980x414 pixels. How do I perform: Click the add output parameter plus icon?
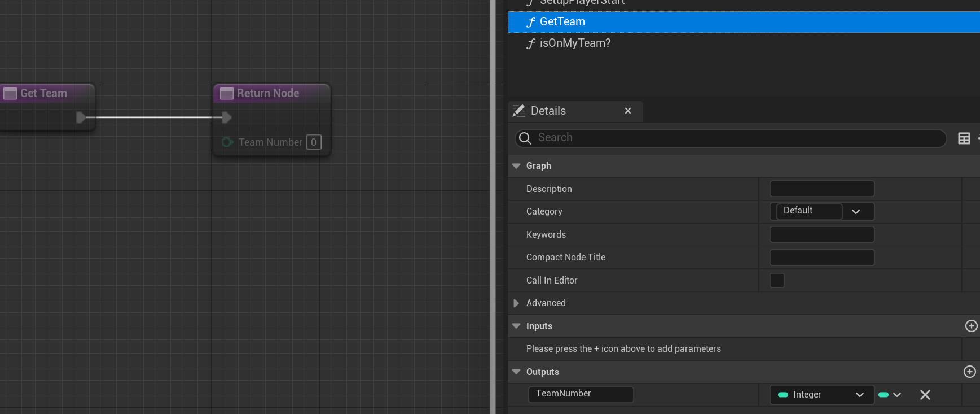click(969, 372)
